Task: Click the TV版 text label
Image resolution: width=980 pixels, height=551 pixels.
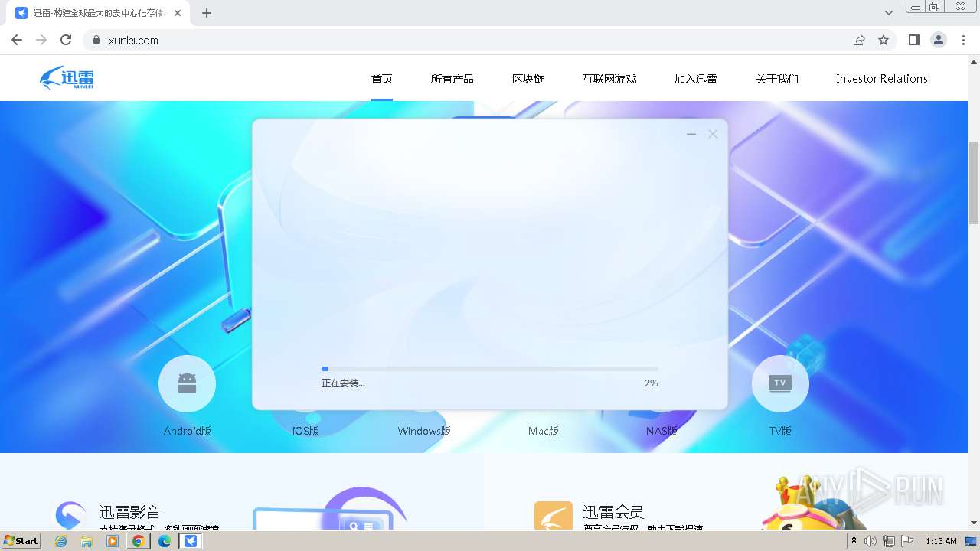Action: (780, 431)
